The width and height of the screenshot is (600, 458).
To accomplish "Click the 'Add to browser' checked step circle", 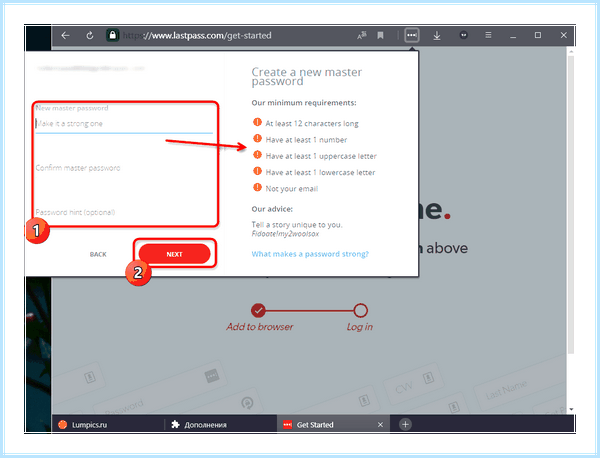I will [x=258, y=310].
